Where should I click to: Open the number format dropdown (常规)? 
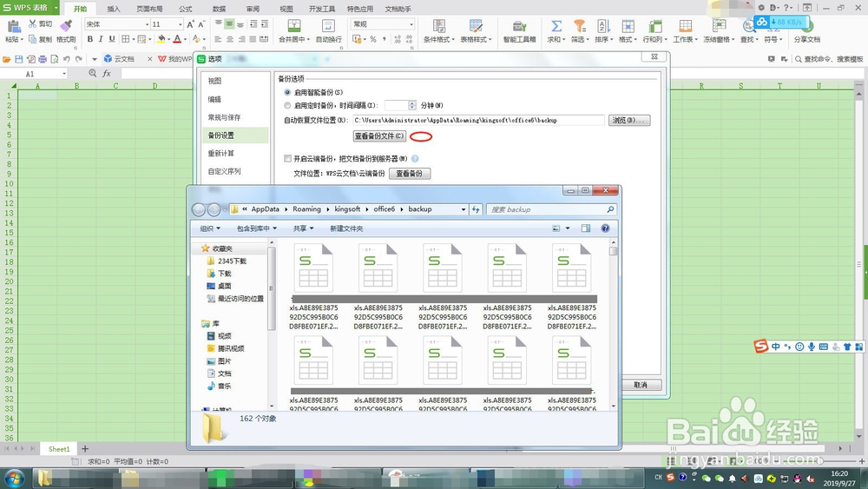411,24
